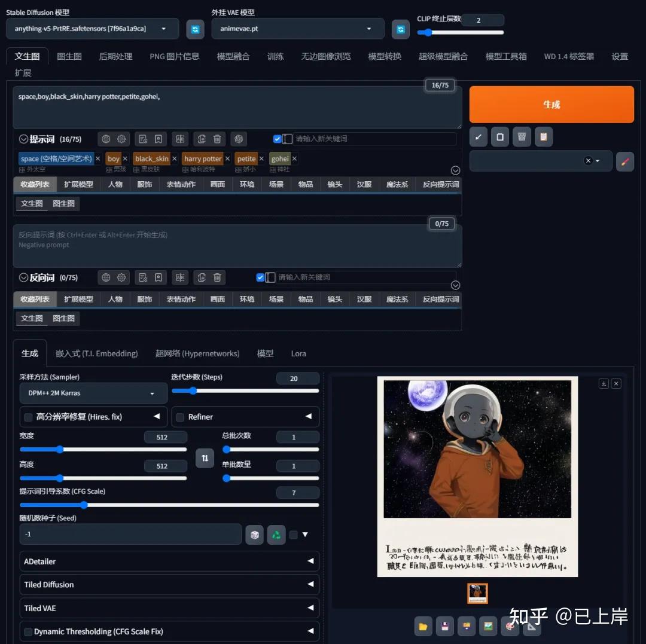Expand the Hires. fix panel arrow
This screenshot has height=644, width=646.
pos(157,417)
